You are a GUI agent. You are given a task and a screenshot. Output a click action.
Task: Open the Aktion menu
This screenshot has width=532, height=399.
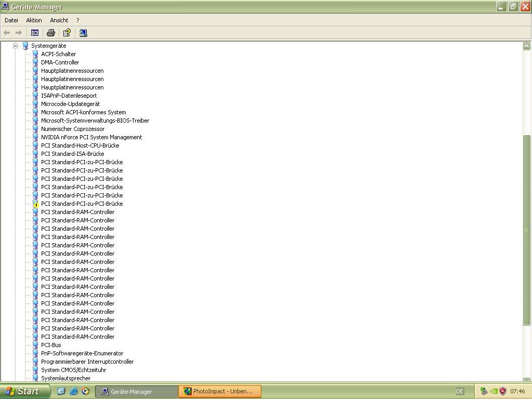(34, 20)
